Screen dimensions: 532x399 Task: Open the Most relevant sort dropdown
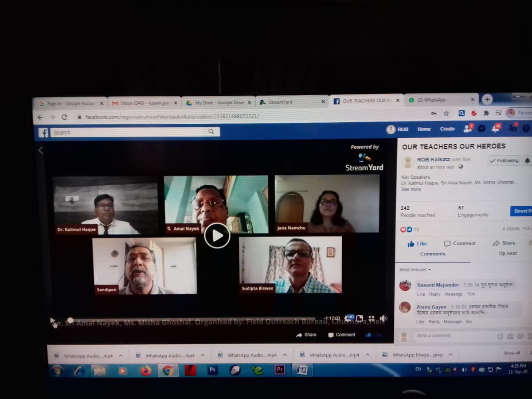click(x=415, y=270)
